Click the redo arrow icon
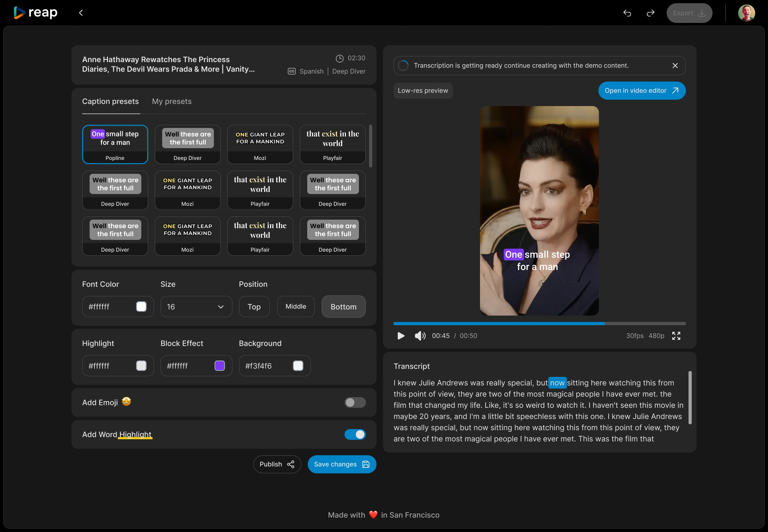Viewport: 768px width, 532px height. (650, 13)
